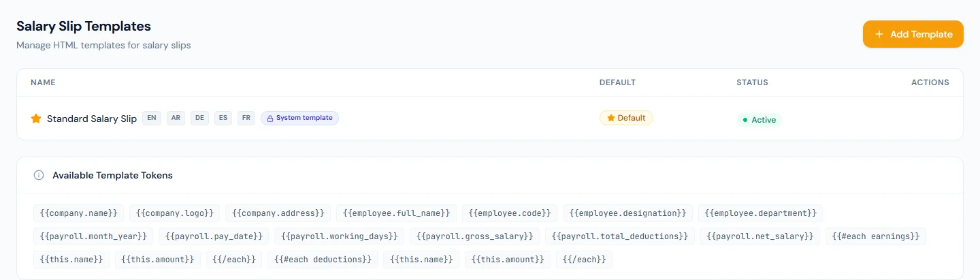Click the Default badge in the Default column

626,118
